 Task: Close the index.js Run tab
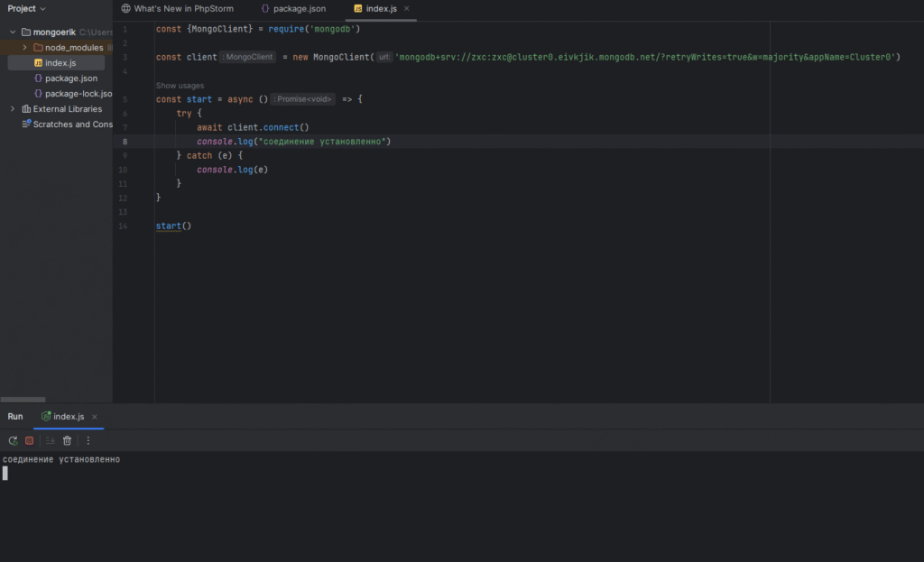95,417
